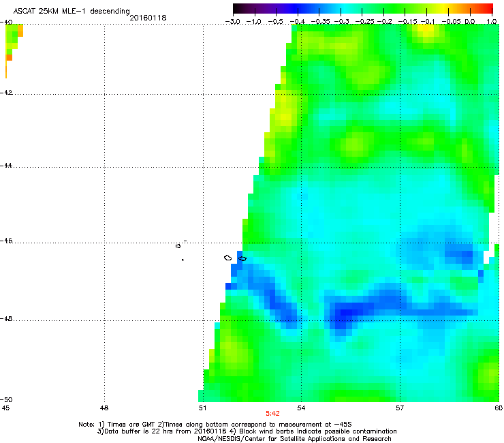Click the colorbar label '-0.4'
This screenshot has width=504, height=443.
298,22
